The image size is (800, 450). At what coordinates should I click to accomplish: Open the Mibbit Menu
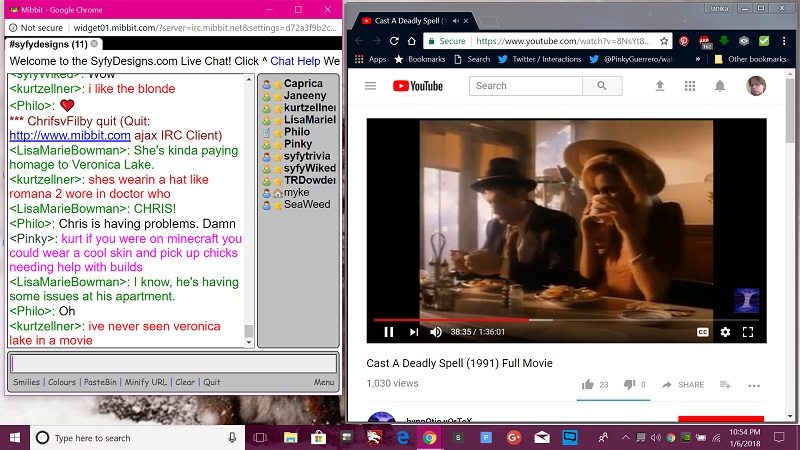[x=324, y=382]
